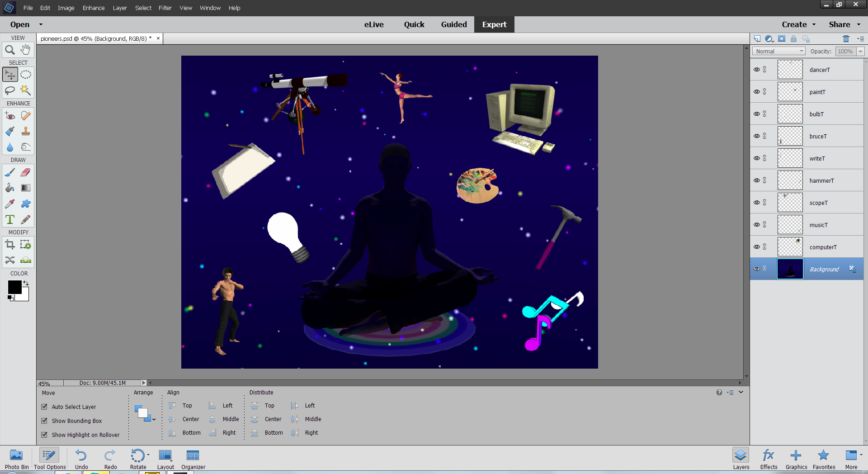Select the Quick Selection tool
This screenshot has width=868, height=474.
click(26, 90)
